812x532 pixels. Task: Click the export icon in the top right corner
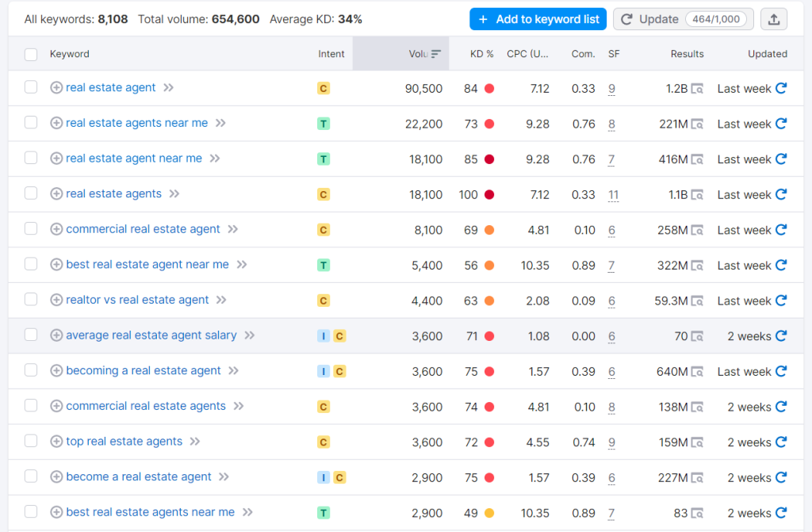[x=774, y=18]
